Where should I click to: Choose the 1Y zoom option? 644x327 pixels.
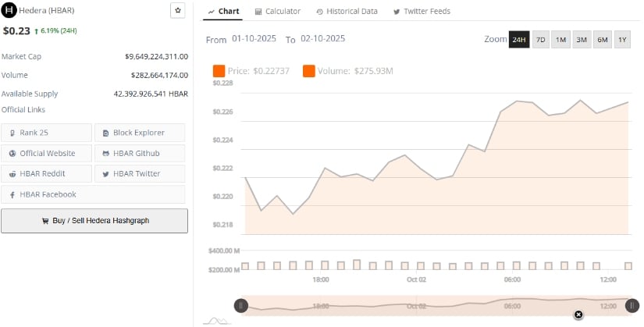621,40
